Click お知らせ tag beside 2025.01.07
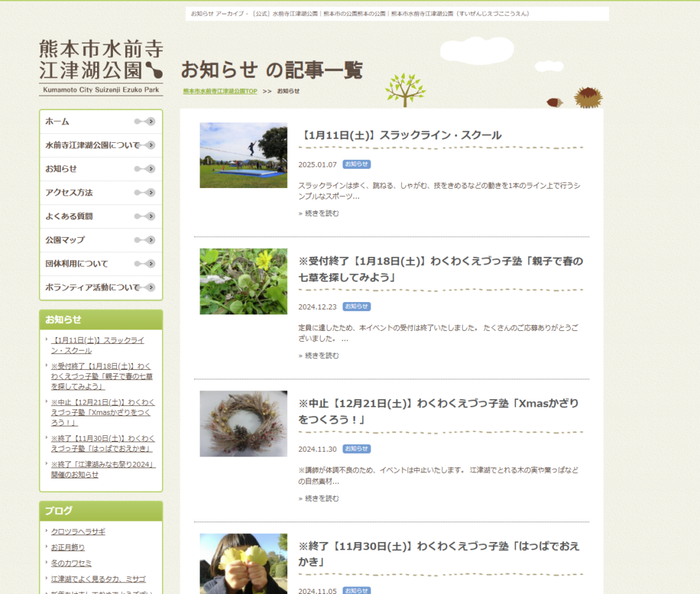This screenshot has height=594, width=700. pos(357,164)
